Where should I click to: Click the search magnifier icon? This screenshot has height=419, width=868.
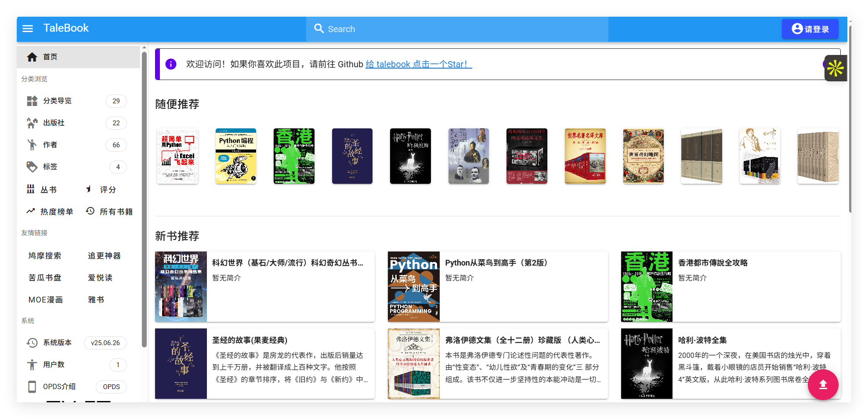[319, 29]
